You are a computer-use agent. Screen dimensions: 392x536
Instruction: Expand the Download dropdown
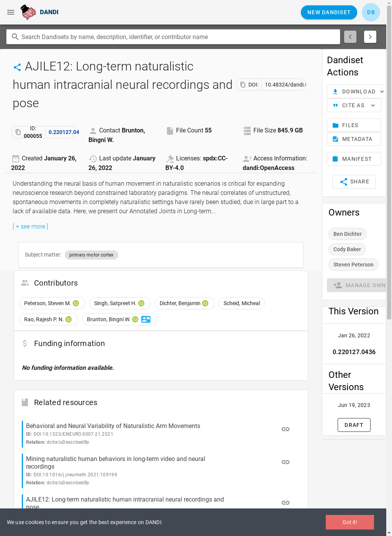pos(356,92)
